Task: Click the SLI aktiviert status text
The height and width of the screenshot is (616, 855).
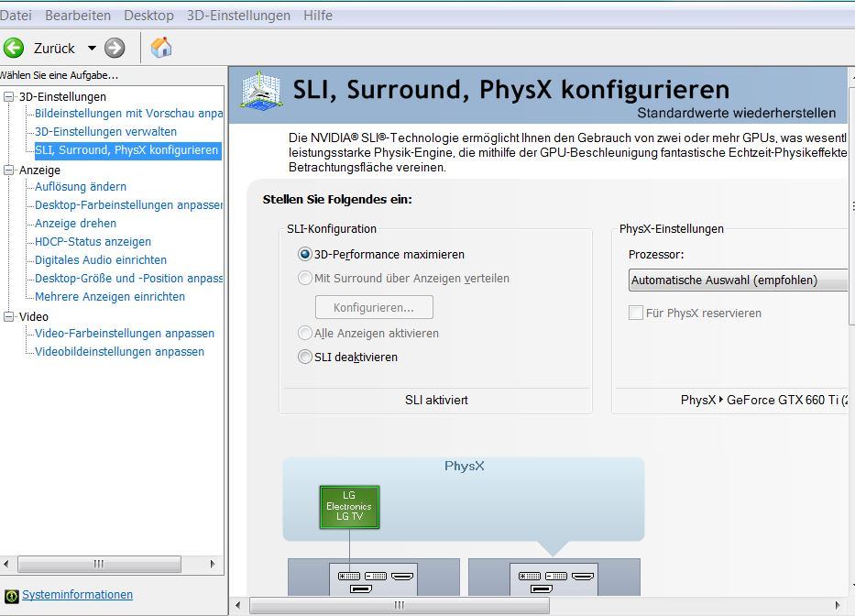Action: click(436, 400)
